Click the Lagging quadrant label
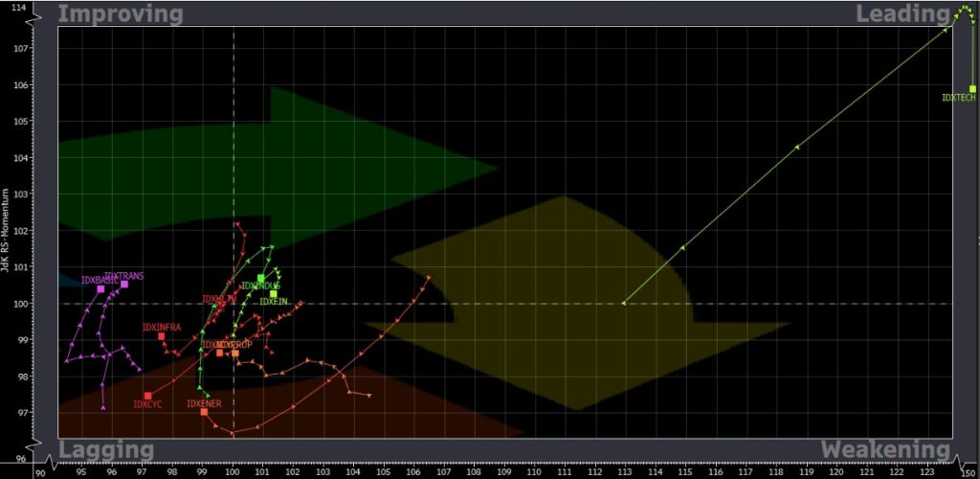Viewport: 980px width, 479px height. coord(105,449)
